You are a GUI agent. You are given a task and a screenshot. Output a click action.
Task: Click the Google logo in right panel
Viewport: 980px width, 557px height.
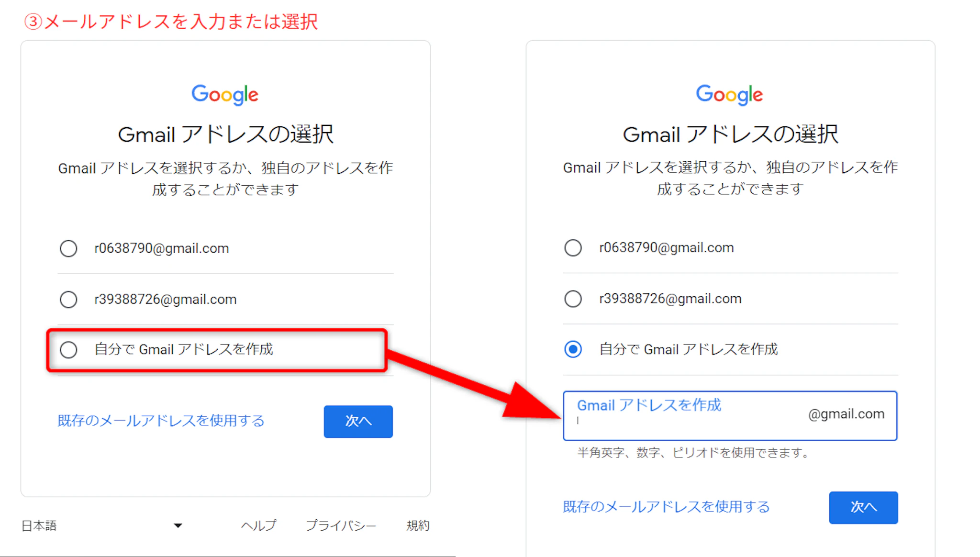tap(729, 95)
